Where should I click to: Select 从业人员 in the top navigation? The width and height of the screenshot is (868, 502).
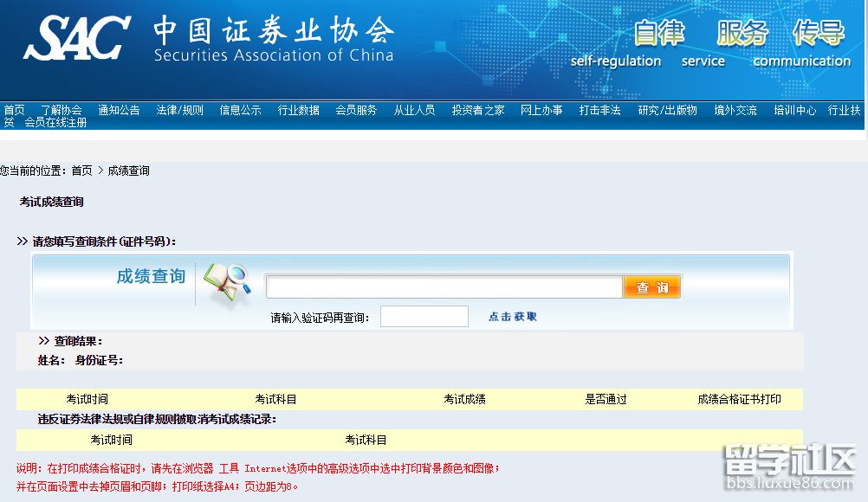(x=414, y=110)
